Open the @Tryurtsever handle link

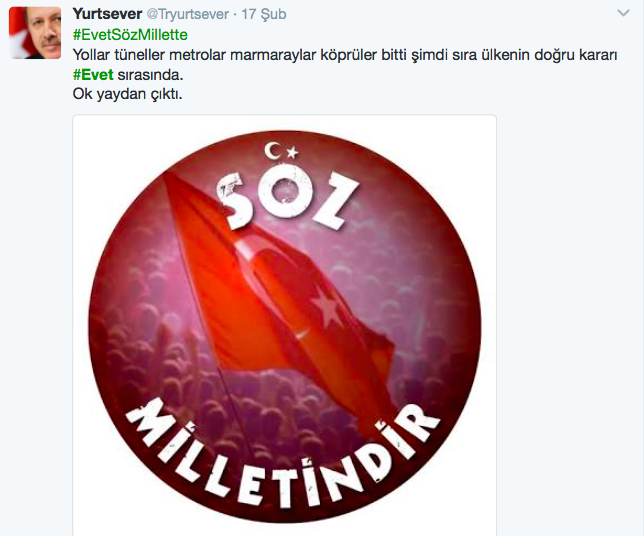click(188, 14)
